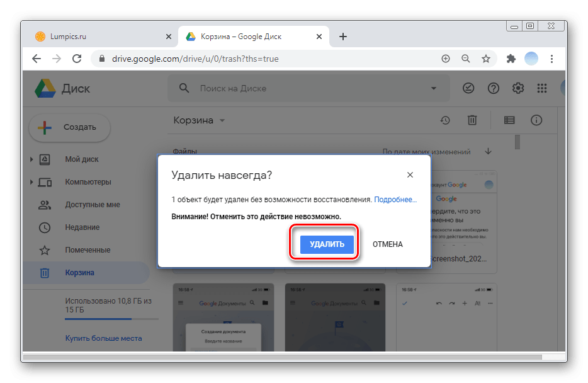Click the Создать button

click(x=69, y=127)
